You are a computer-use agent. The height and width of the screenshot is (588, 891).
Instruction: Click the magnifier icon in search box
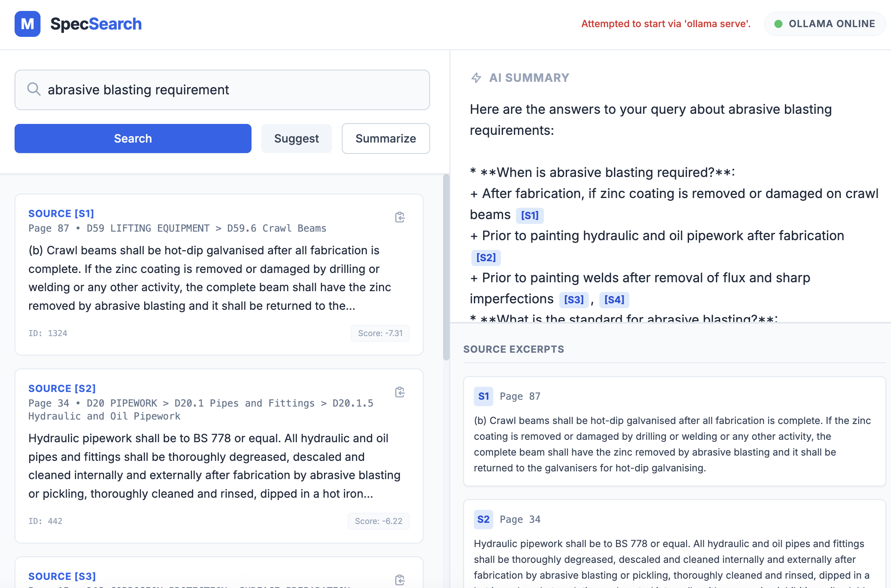tap(34, 89)
